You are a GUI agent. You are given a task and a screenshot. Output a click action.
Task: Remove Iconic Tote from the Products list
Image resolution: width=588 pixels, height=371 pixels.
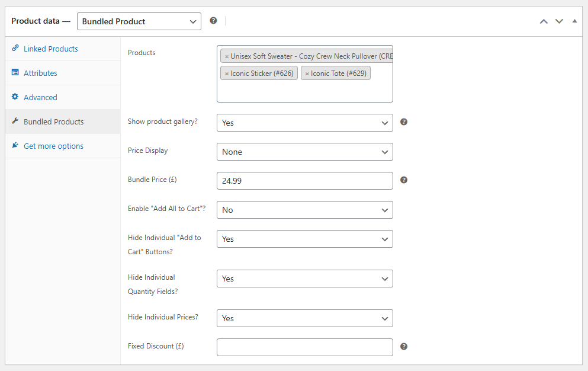click(308, 73)
